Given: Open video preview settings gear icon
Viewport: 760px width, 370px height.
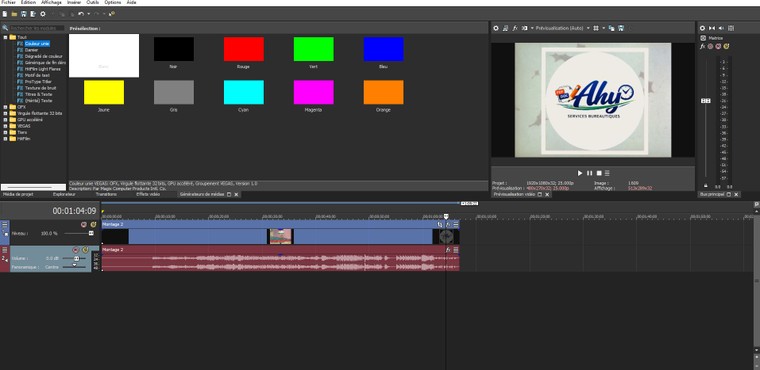Looking at the screenshot, I should [x=496, y=28].
